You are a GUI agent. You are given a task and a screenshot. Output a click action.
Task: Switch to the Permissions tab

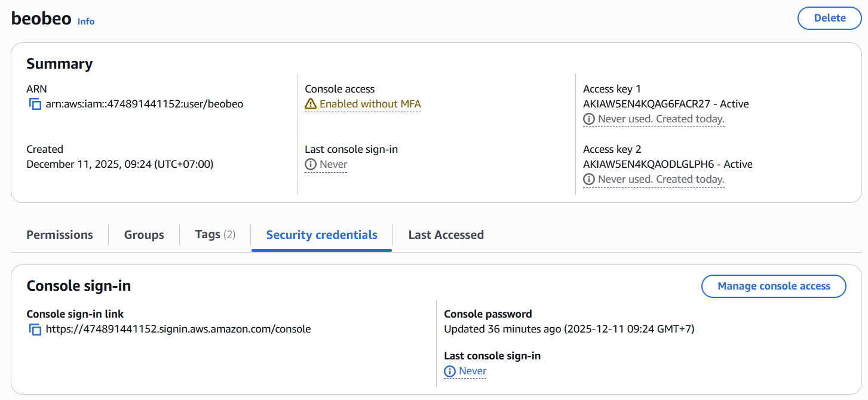pyautogui.click(x=60, y=235)
